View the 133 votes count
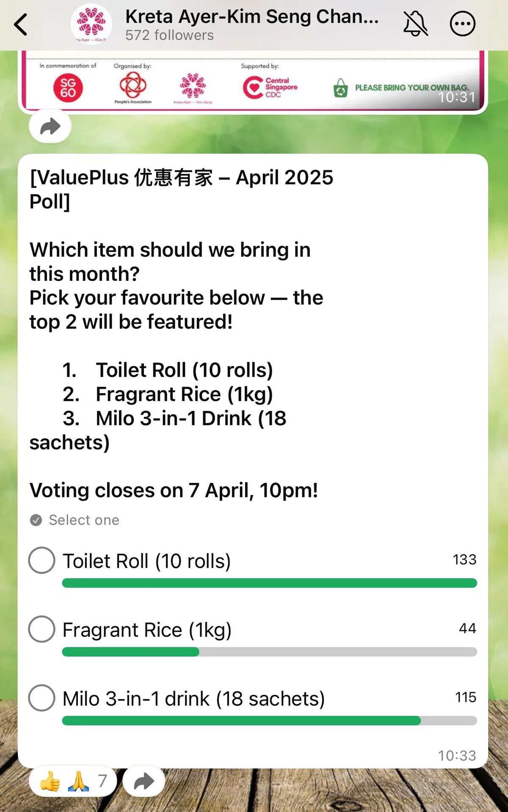 [x=464, y=560]
